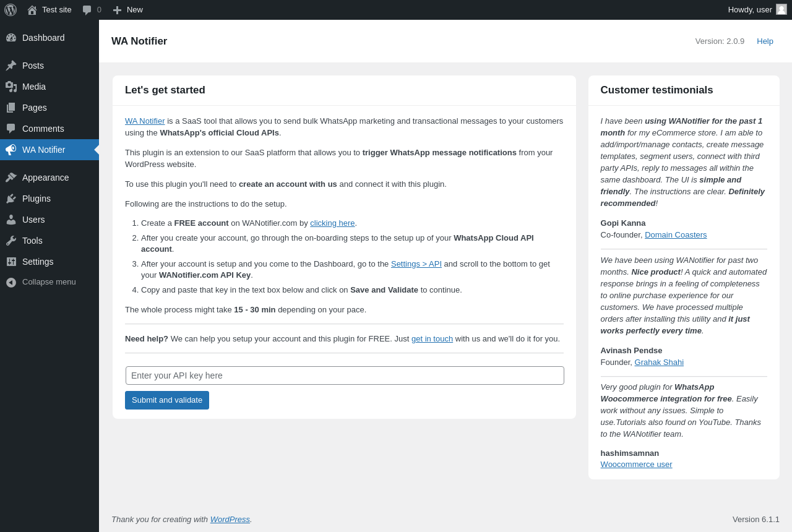792x532 pixels.
Task: Click the Media library icon
Action: [x=11, y=87]
